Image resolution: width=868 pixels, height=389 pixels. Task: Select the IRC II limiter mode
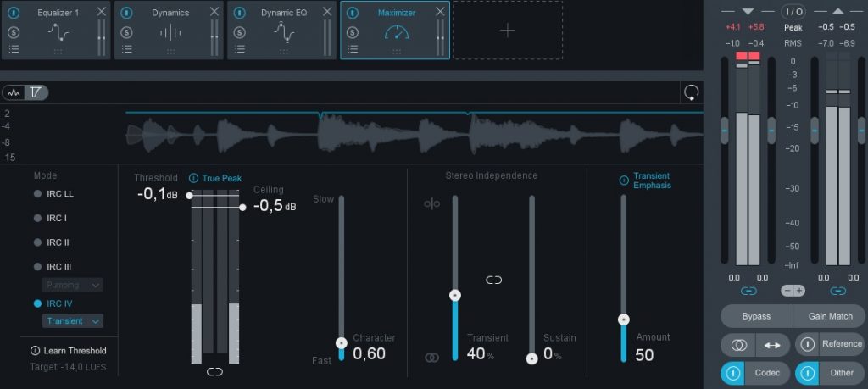point(38,242)
